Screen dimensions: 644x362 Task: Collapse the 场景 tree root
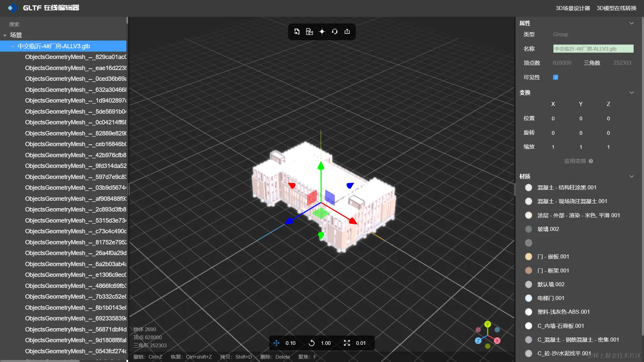pyautogui.click(x=5, y=35)
